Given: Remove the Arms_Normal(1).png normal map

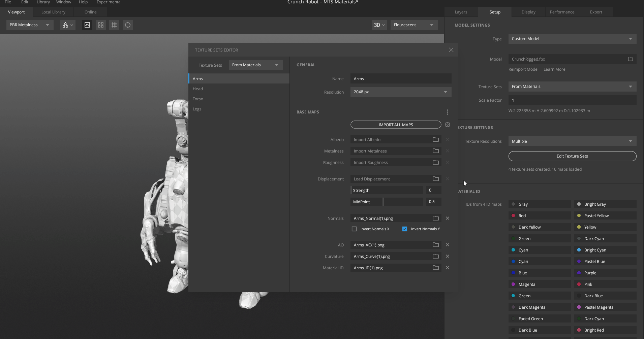Looking at the screenshot, I should pos(447,218).
